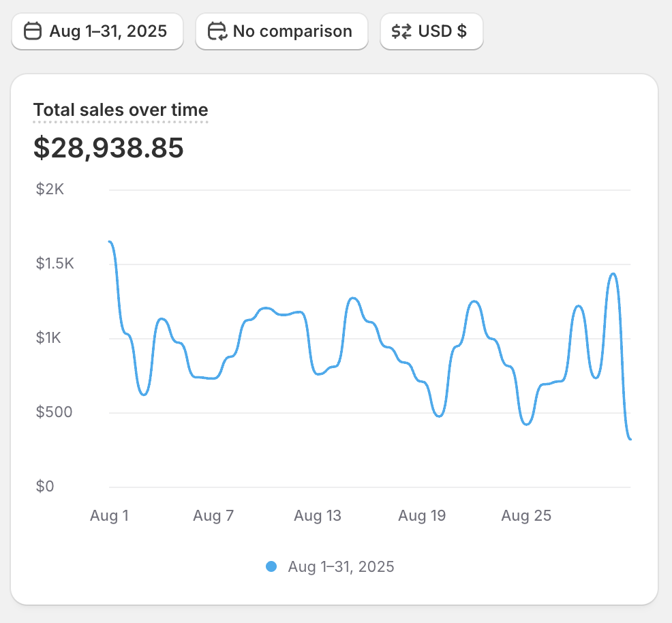Image resolution: width=672 pixels, height=623 pixels.
Task: Click the $500 y-axis label
Action: 55,412
